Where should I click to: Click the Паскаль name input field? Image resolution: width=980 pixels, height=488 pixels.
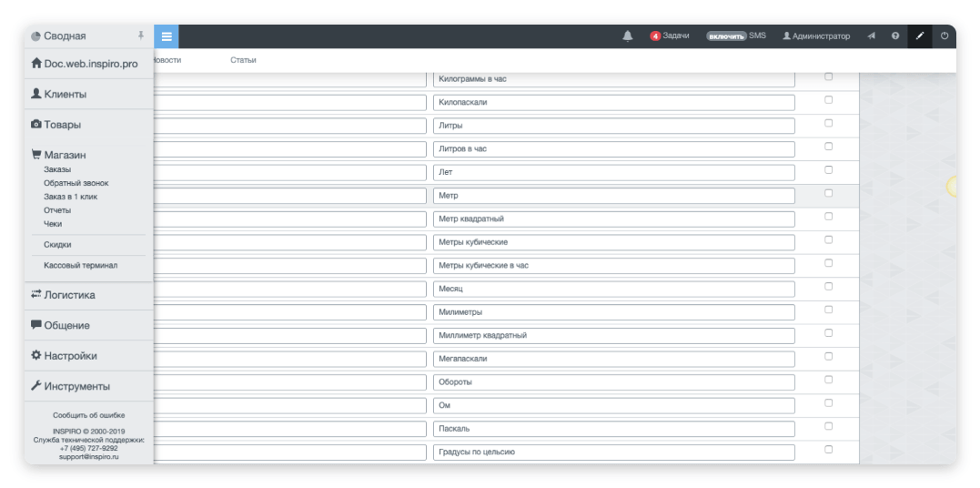click(x=613, y=429)
